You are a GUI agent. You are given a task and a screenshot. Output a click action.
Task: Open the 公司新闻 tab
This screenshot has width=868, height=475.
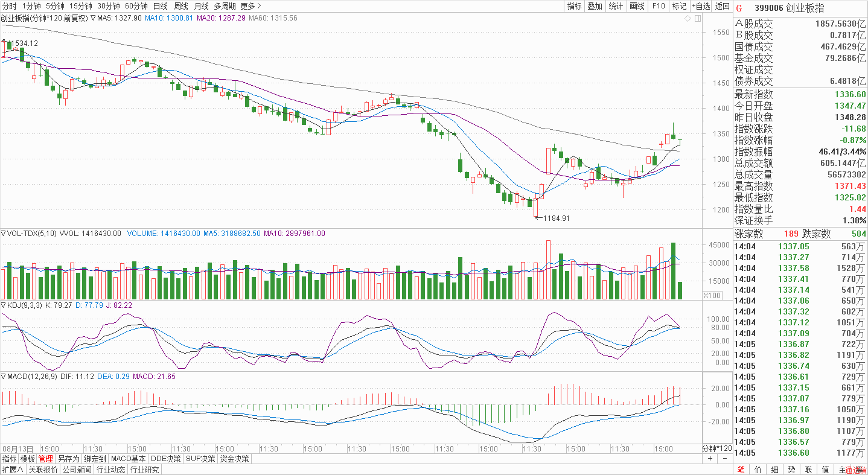point(77,470)
